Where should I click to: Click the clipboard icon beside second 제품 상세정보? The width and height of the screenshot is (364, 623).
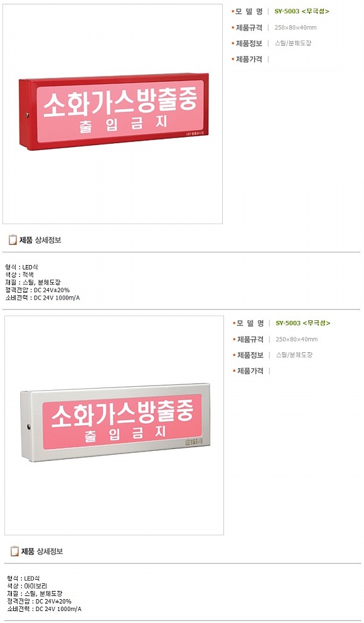coord(14,551)
